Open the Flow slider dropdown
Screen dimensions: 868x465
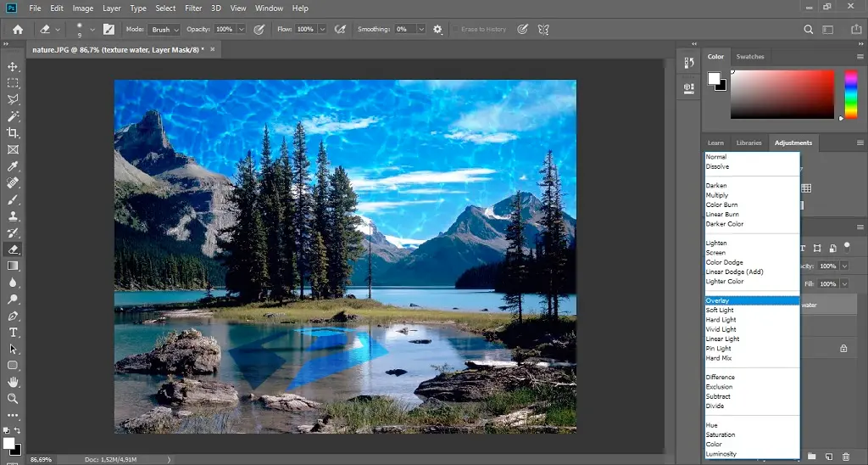tap(322, 30)
